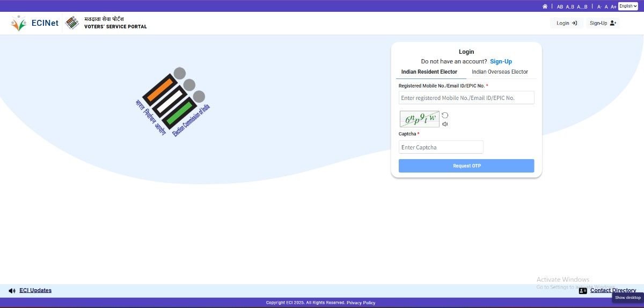Refresh the captcha image
The height and width of the screenshot is (308, 644).
[445, 116]
